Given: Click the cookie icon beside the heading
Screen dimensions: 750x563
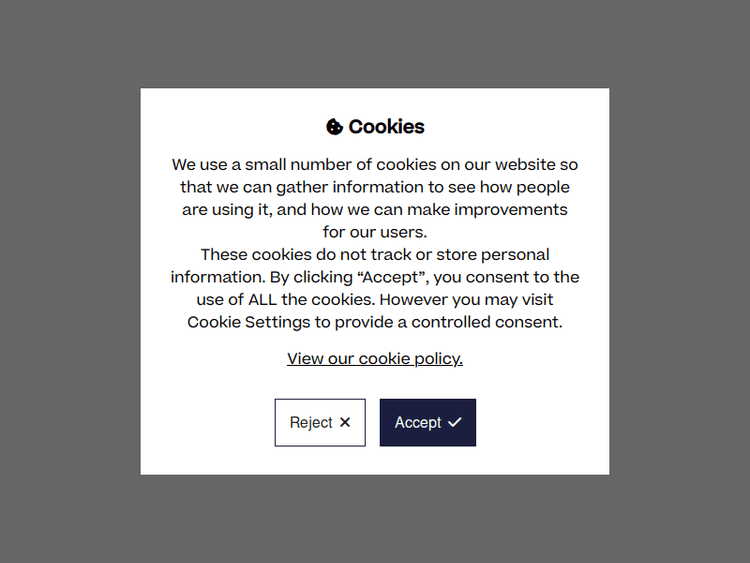Looking at the screenshot, I should click(335, 127).
